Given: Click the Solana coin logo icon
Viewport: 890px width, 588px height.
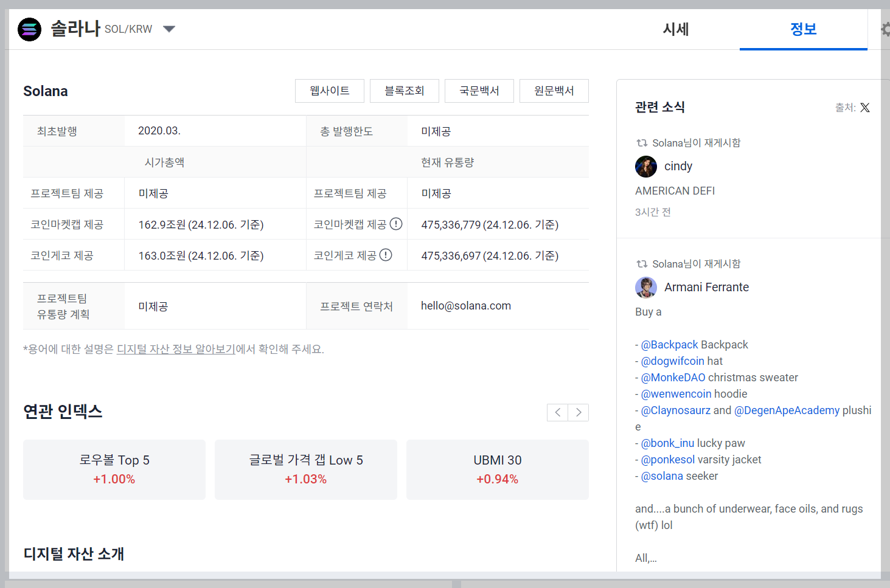Looking at the screenshot, I should click(x=29, y=29).
